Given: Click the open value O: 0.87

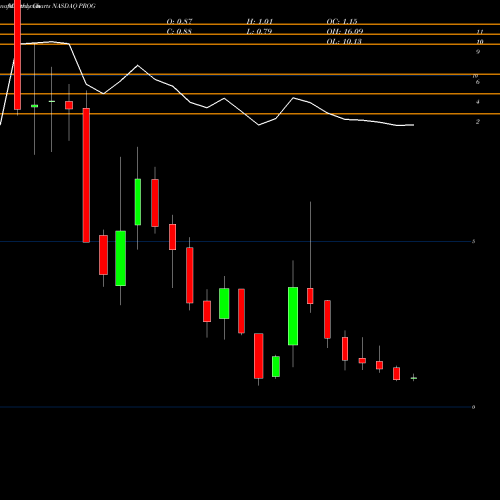Looking at the screenshot, I should click(179, 22).
